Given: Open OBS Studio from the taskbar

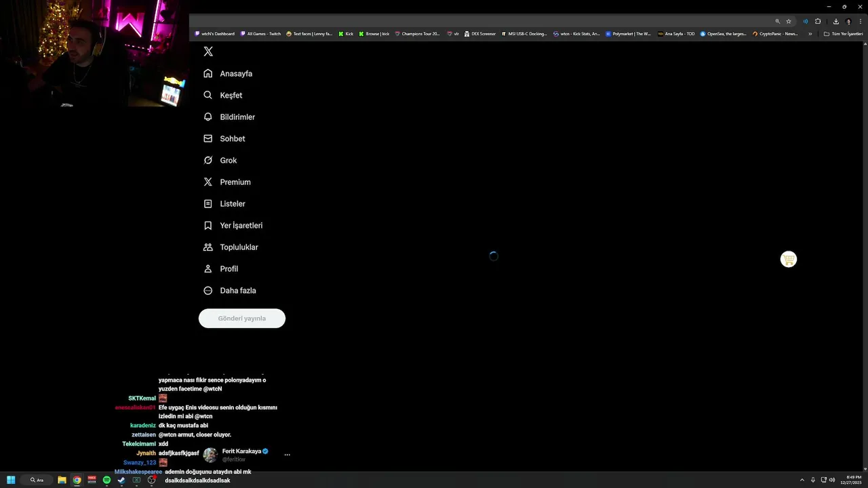Looking at the screenshot, I should pos(152,480).
